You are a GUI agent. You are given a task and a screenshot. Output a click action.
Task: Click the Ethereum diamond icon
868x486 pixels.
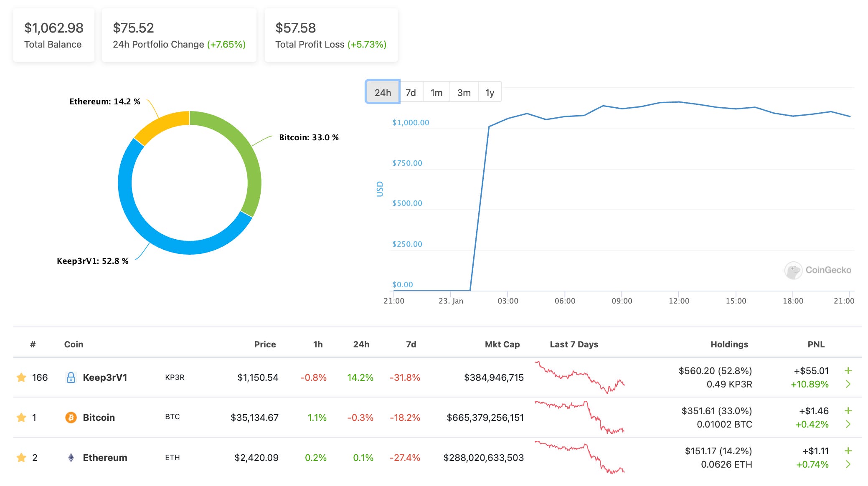(71, 457)
